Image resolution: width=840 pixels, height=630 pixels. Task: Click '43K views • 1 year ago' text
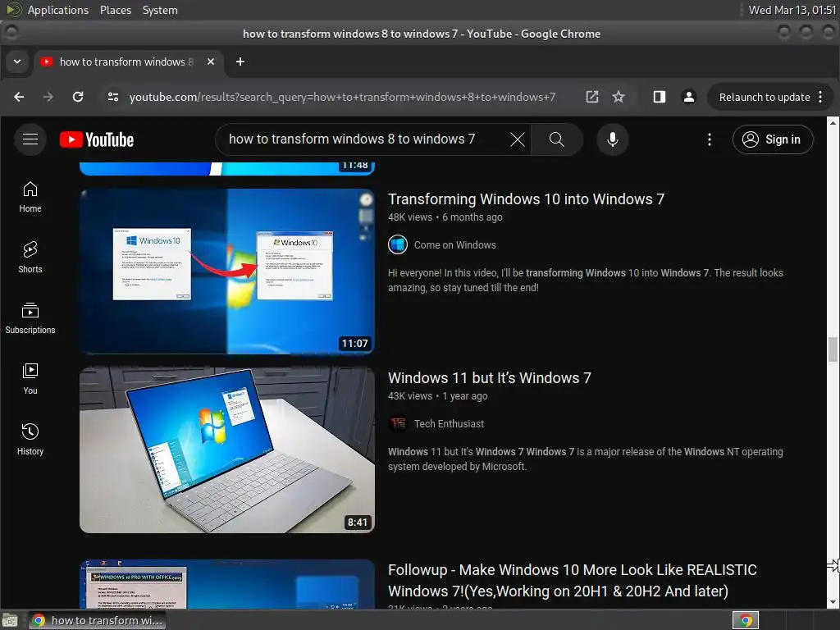pyautogui.click(x=438, y=396)
